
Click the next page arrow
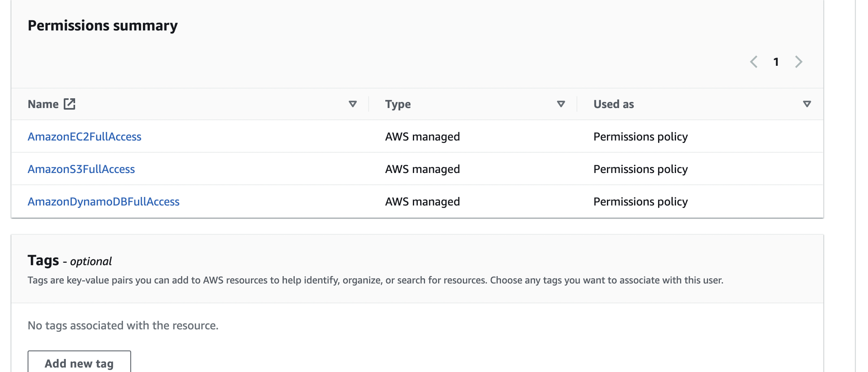point(799,62)
